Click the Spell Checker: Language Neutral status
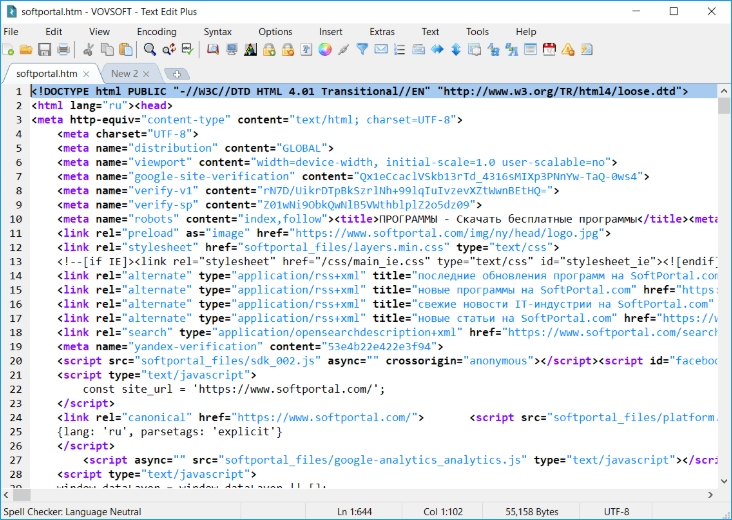This screenshot has width=732, height=520. pyautogui.click(x=72, y=512)
